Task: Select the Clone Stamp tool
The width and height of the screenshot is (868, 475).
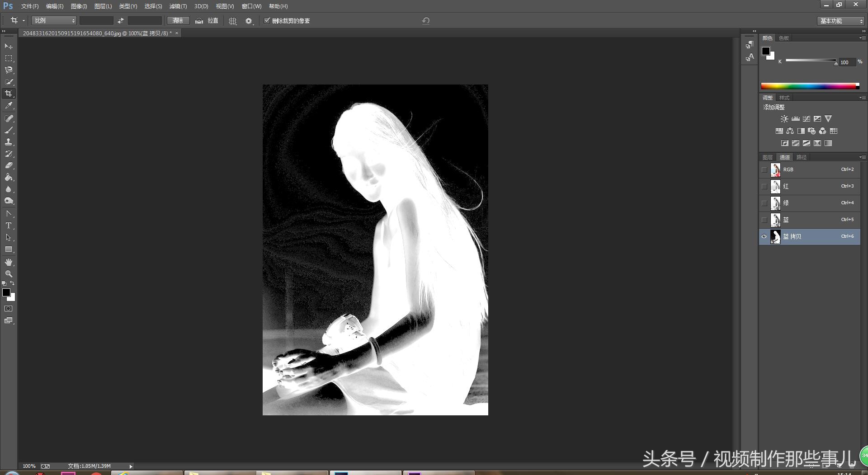Action: [9, 142]
